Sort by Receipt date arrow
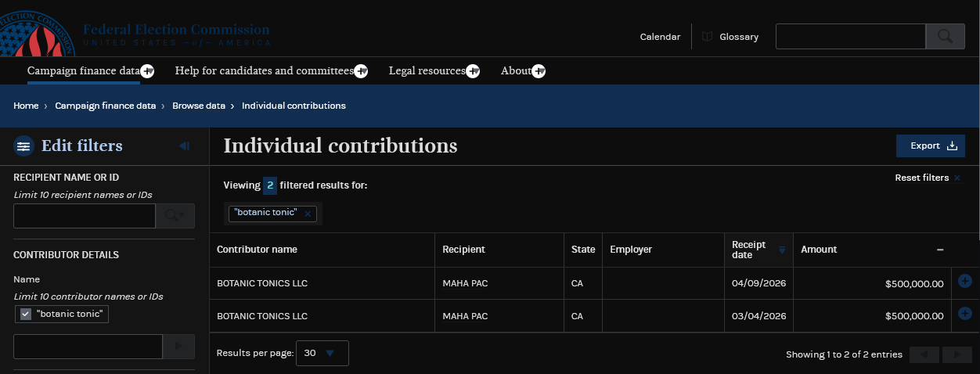Image resolution: width=980 pixels, height=374 pixels. tap(782, 250)
